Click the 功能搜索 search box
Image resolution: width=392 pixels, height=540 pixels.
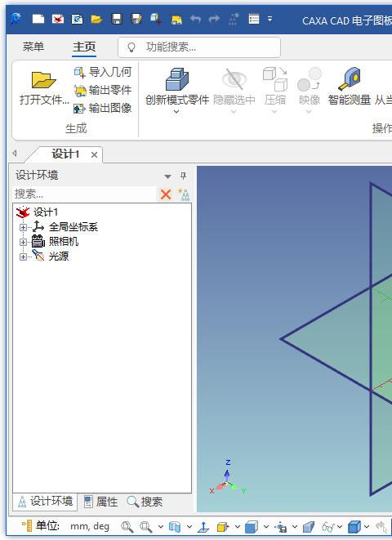pyautogui.click(x=199, y=47)
